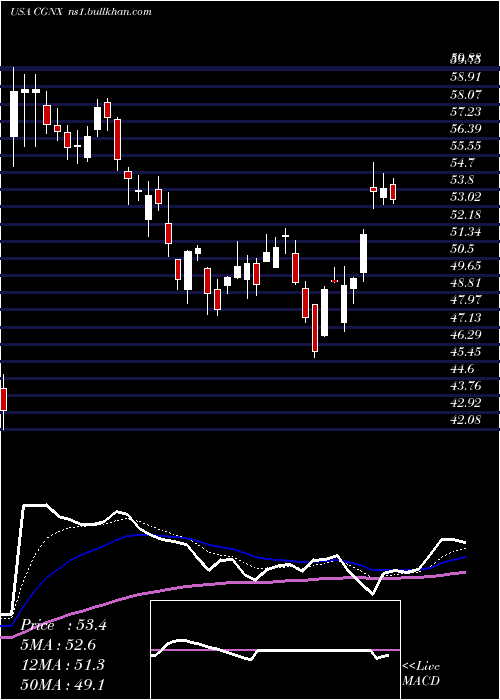Click the '50MA : 49.1' readout
500x700 pixels.
[62, 684]
